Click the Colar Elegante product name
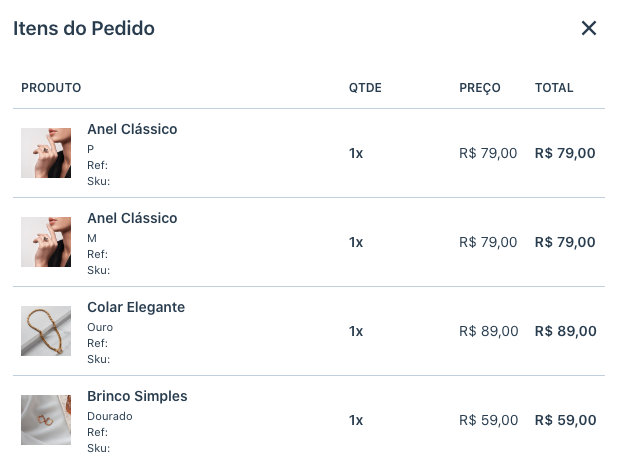622x469 pixels. point(136,307)
